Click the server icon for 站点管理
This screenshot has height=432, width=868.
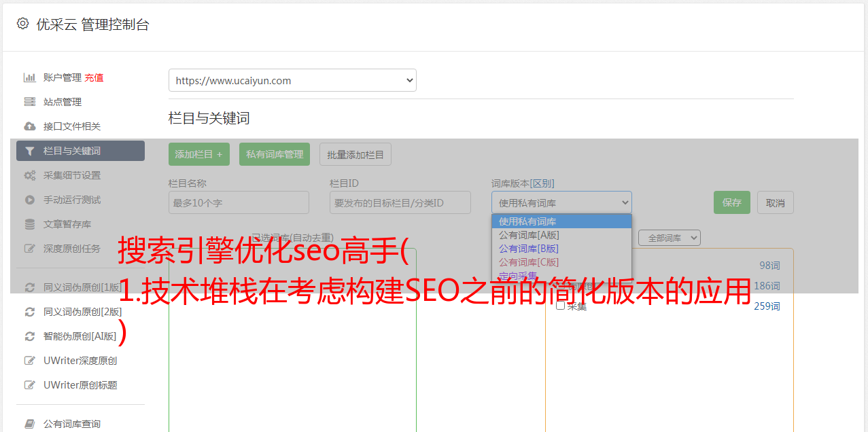(x=29, y=102)
